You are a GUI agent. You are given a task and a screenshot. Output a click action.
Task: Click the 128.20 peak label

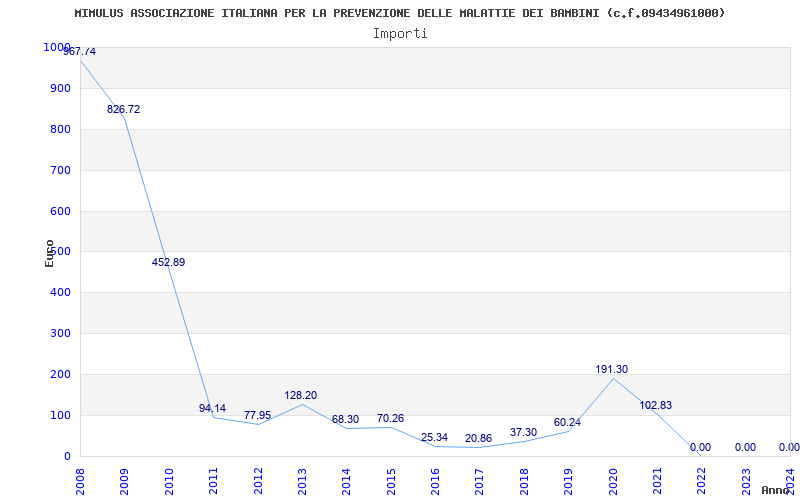point(301,395)
